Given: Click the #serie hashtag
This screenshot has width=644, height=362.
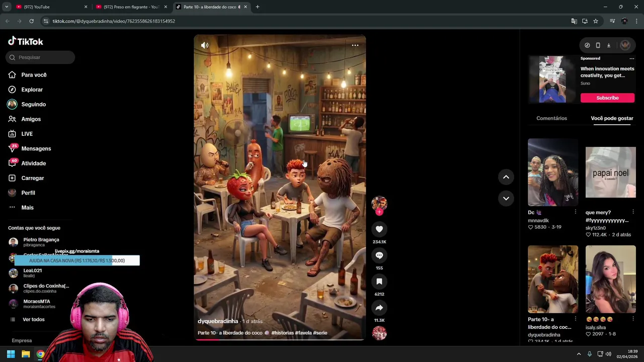Looking at the screenshot, I should click(320, 333).
